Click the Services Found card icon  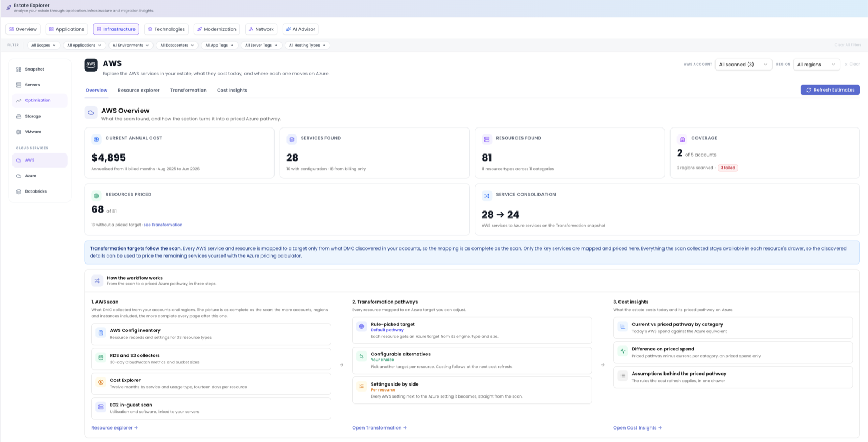coord(292,139)
